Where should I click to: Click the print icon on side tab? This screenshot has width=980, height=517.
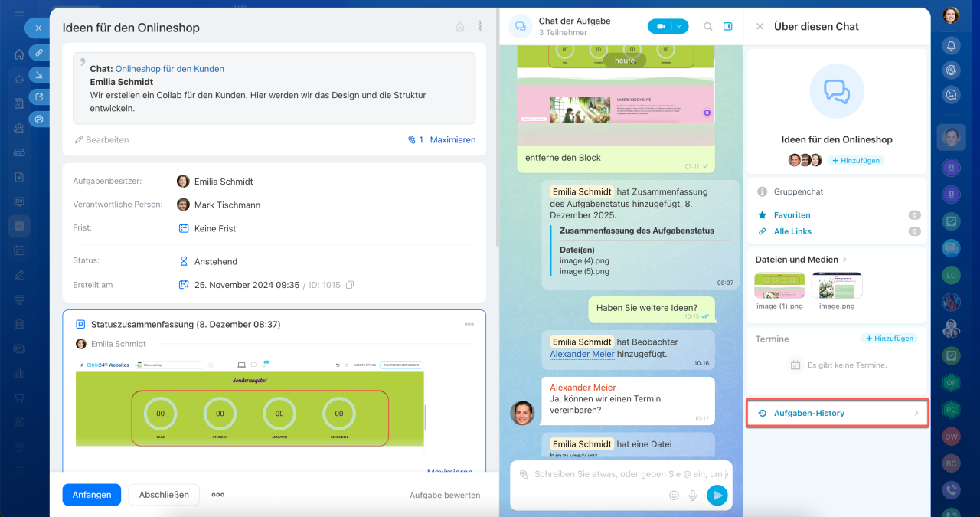tap(39, 119)
